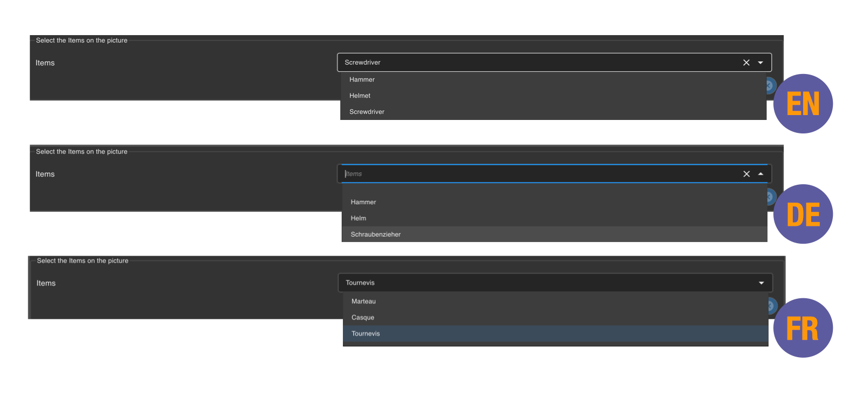Click the X icon in the German Items field

[746, 174]
